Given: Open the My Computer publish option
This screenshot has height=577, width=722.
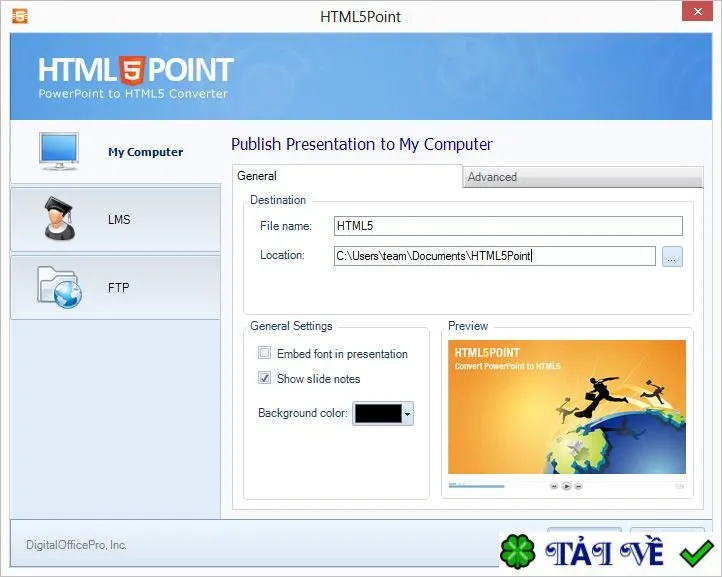Looking at the screenshot, I should point(115,152).
